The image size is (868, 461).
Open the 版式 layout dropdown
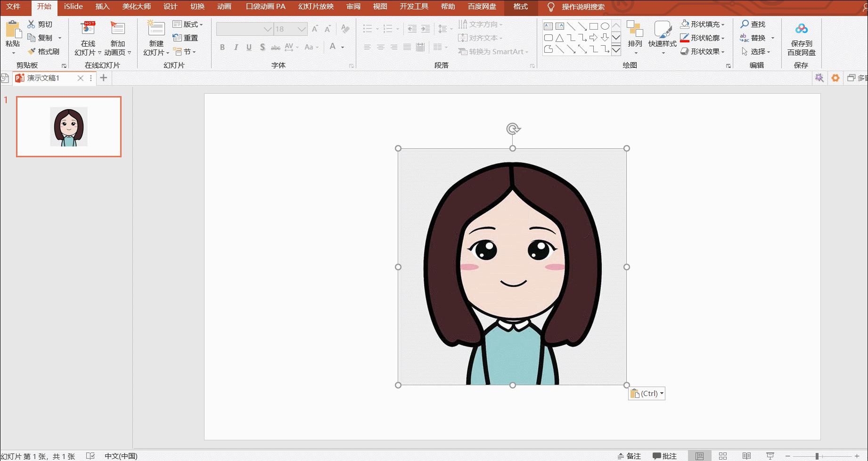(188, 24)
